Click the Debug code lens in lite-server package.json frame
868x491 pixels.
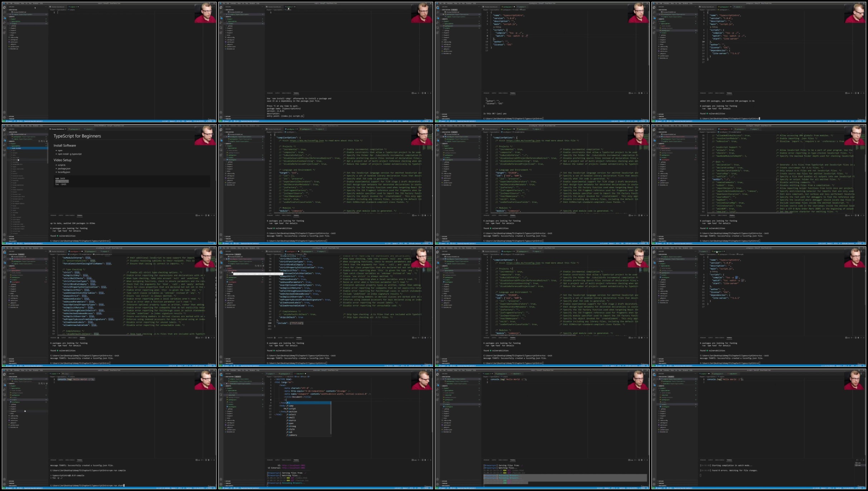click(715, 27)
